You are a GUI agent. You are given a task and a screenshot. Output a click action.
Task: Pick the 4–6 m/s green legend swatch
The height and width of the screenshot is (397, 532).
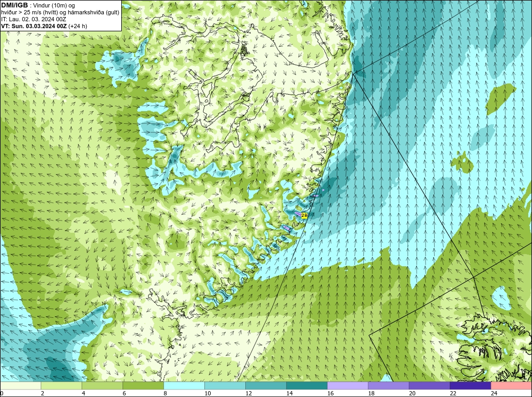[x=102, y=385]
